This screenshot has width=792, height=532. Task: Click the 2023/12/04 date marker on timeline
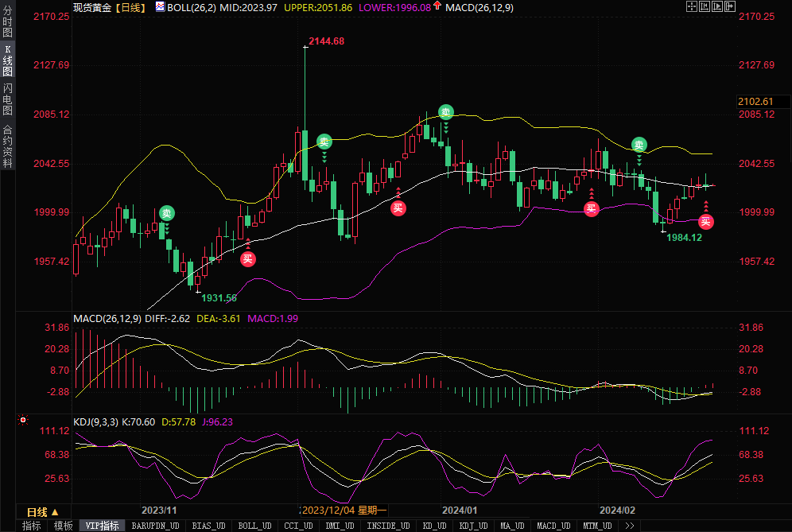tap(344, 511)
